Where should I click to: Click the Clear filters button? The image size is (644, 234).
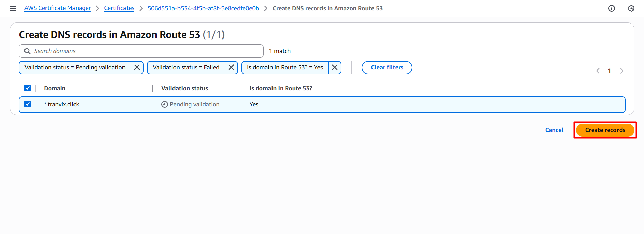pos(387,67)
